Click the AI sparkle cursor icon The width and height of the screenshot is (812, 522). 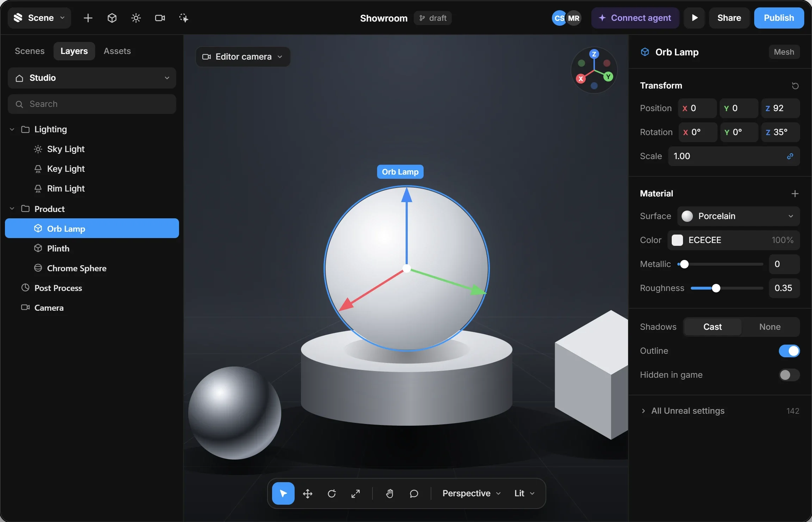coord(184,18)
